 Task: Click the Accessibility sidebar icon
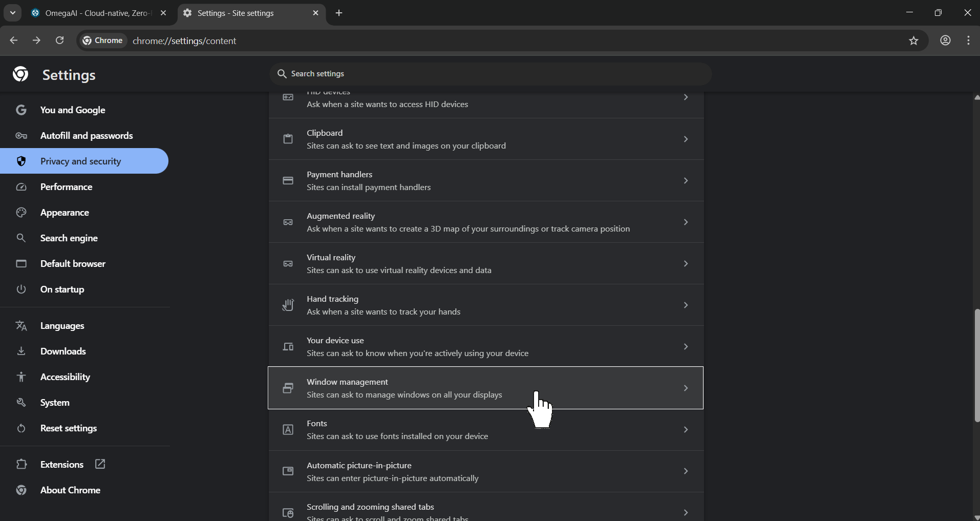point(21,377)
